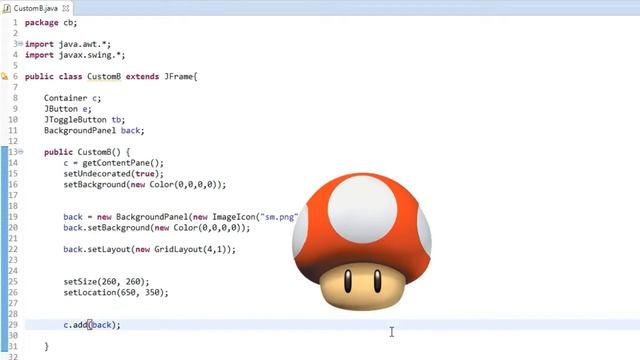Click 'JToggleButton' on line 10

coord(75,120)
